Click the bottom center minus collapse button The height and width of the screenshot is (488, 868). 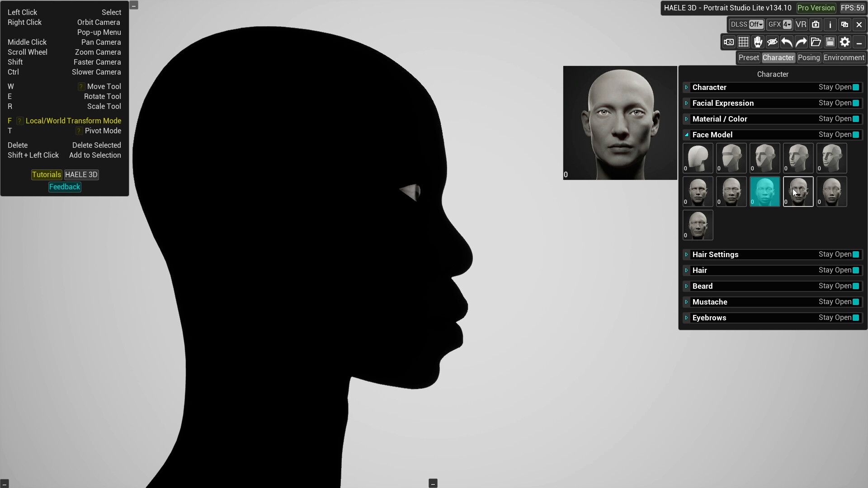(433, 483)
